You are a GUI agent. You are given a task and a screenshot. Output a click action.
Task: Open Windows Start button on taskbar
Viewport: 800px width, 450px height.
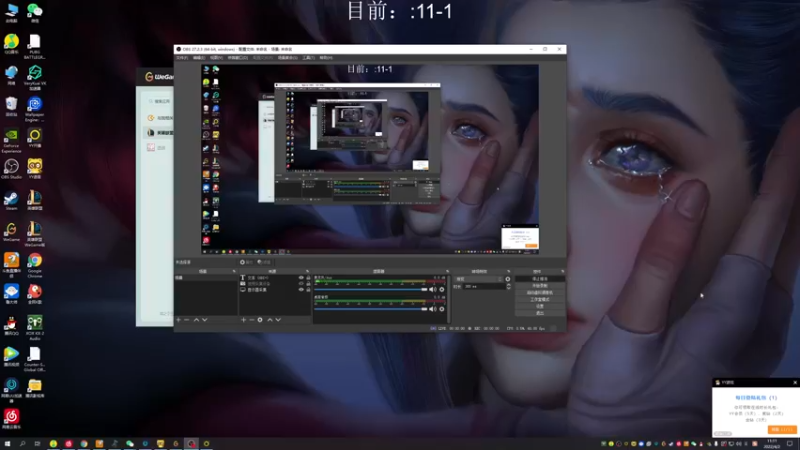[x=7, y=444]
